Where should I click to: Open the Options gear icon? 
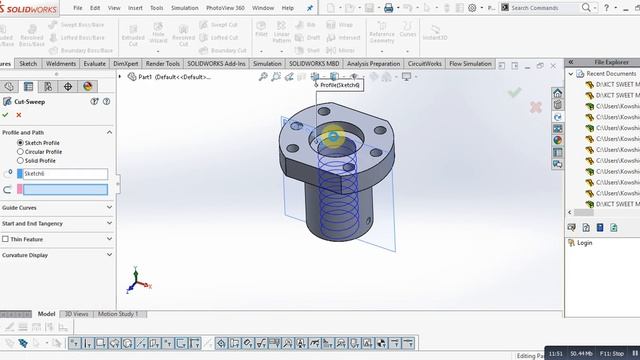(472, 8)
